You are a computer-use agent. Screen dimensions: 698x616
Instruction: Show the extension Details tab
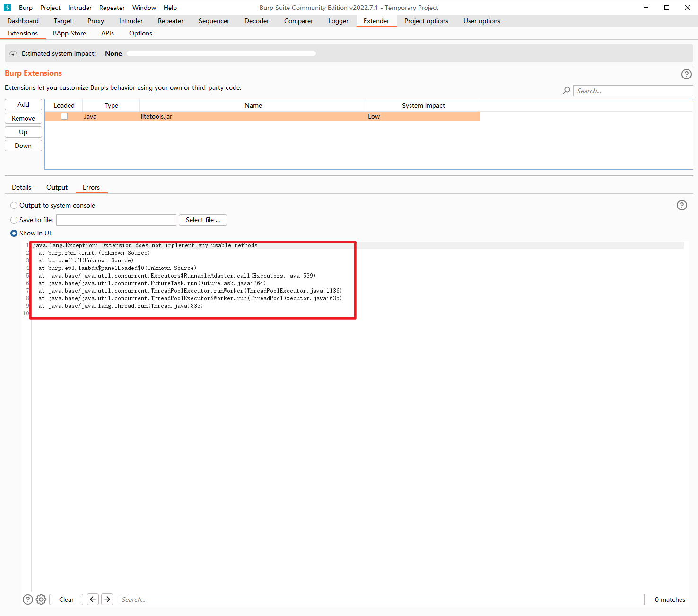pos(21,187)
